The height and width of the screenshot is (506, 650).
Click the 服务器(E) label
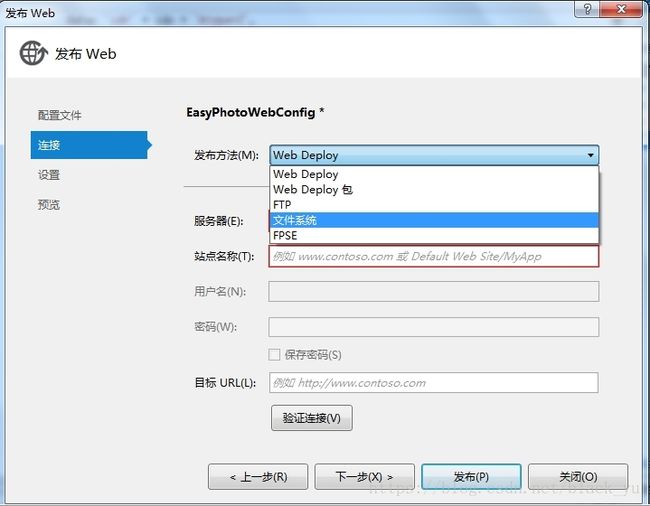tap(218, 221)
